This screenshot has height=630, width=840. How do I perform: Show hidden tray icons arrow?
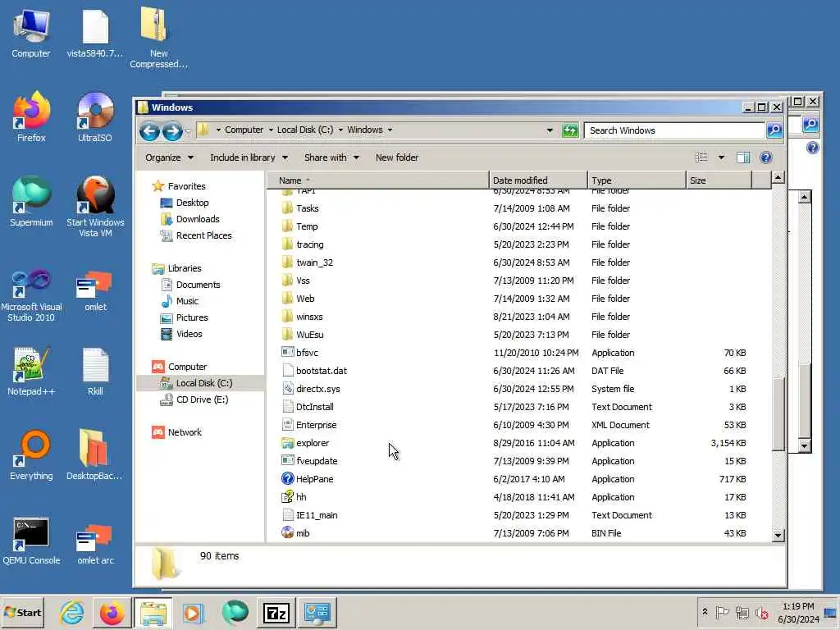705,612
